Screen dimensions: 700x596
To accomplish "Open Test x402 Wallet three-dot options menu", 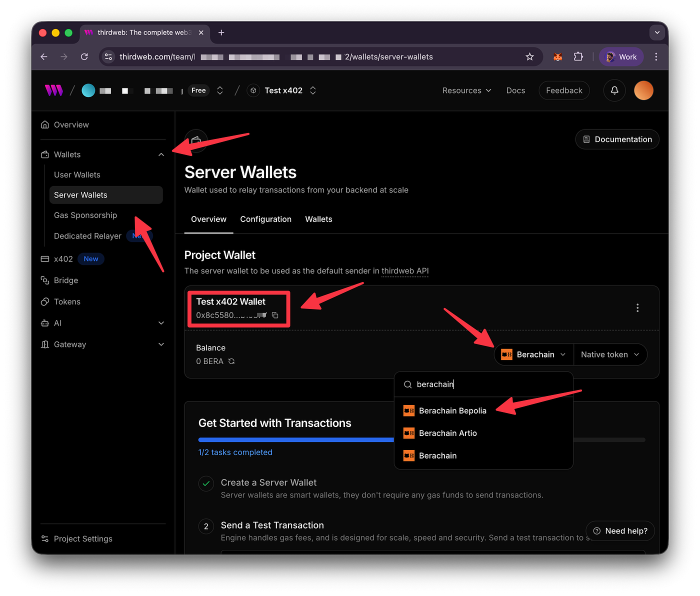I will (x=637, y=308).
